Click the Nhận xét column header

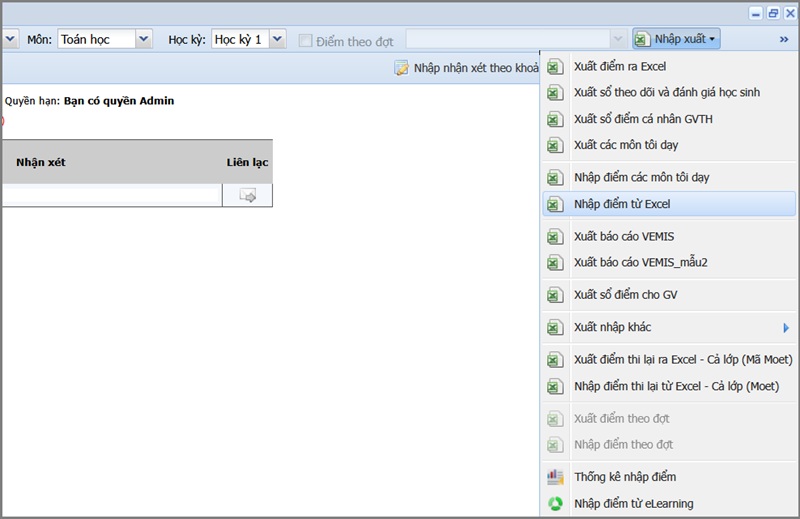pyautogui.click(x=41, y=162)
